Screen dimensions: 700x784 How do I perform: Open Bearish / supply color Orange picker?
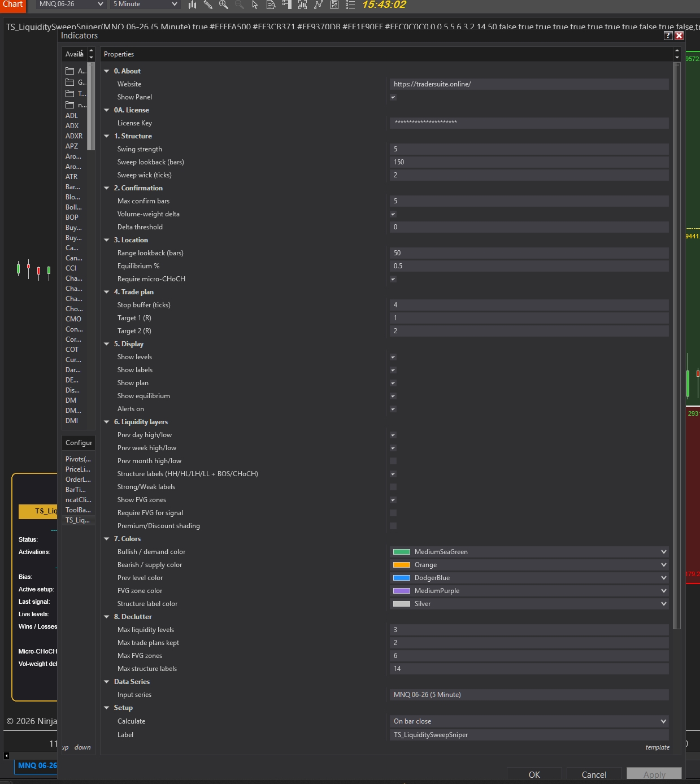529,565
